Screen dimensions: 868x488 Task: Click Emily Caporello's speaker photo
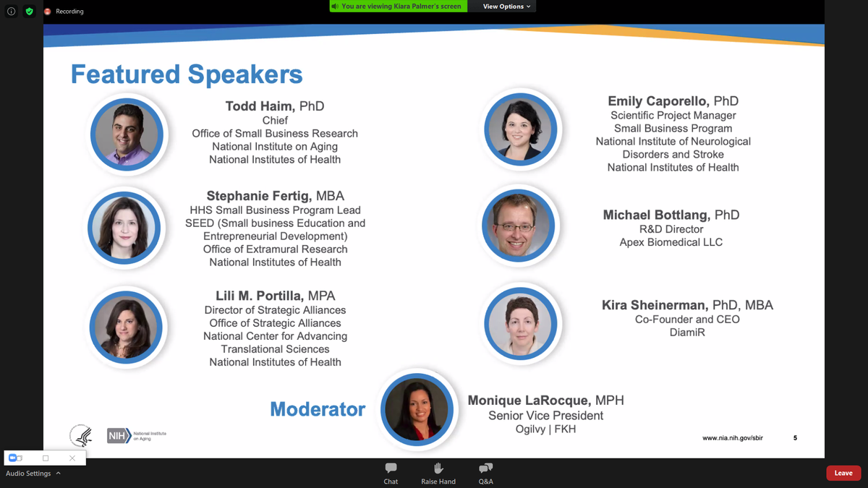[x=521, y=129]
